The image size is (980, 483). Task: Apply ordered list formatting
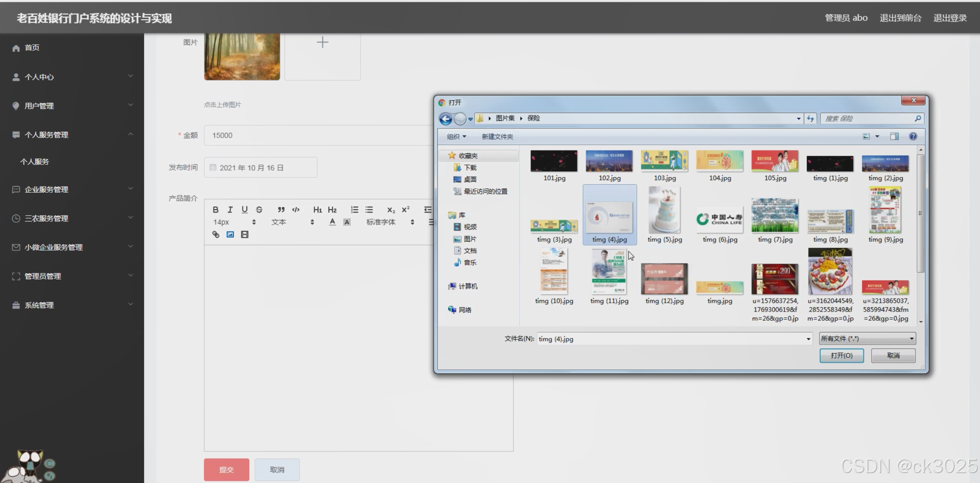(x=354, y=210)
